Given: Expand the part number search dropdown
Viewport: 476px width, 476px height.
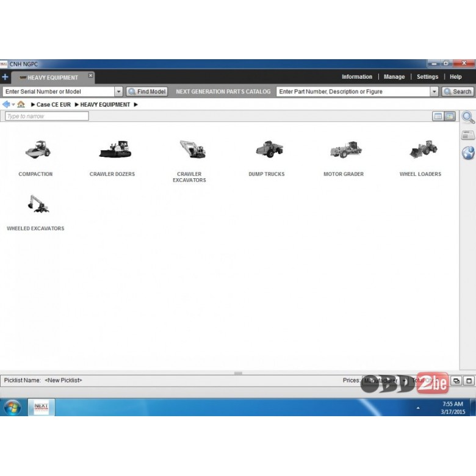Looking at the screenshot, I should tap(434, 92).
